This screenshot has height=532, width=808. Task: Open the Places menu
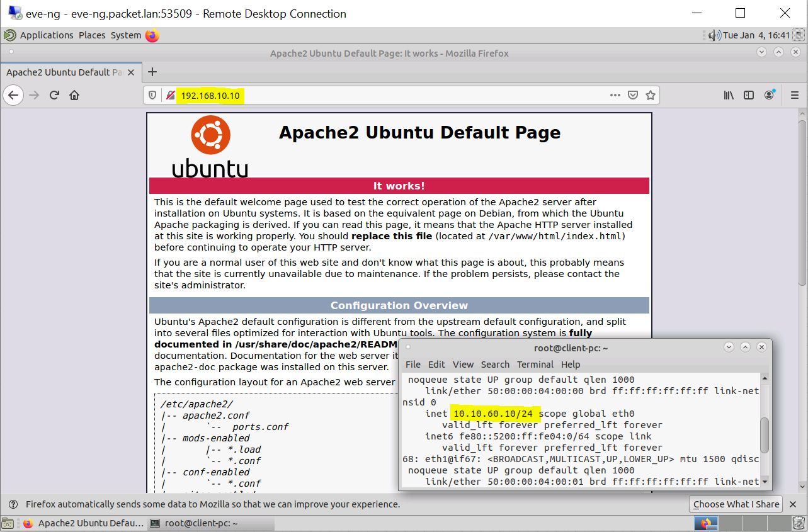pos(92,35)
